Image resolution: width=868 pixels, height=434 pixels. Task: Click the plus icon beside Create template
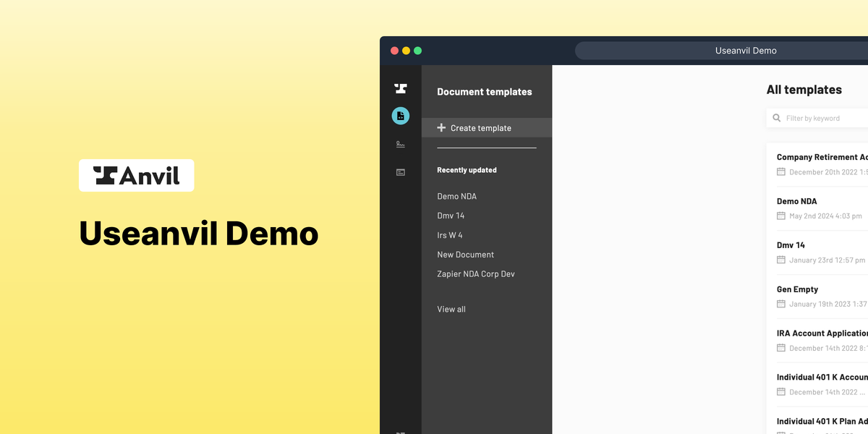point(441,128)
